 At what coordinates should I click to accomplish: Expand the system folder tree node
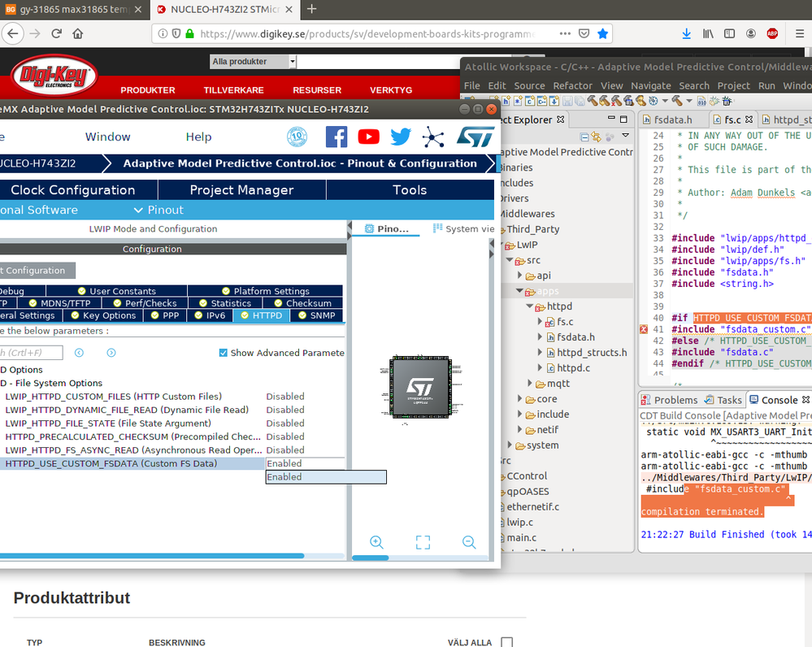(x=510, y=445)
